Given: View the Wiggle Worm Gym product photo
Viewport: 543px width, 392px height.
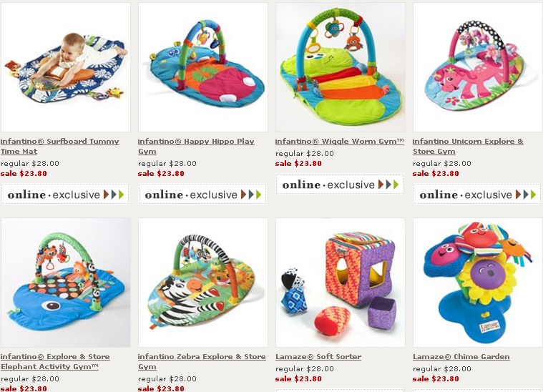Looking at the screenshot, I should pos(341,67).
